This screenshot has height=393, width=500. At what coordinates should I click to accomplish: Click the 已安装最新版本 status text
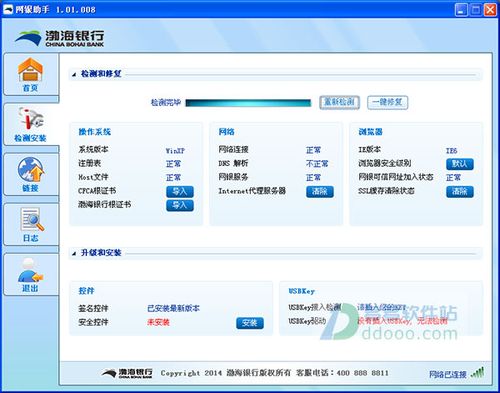tap(173, 308)
